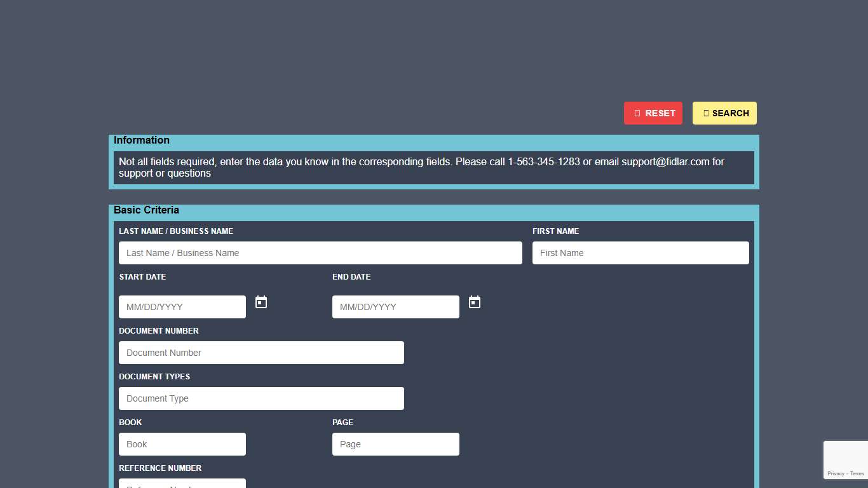Click into the First Name field
This screenshot has width=868, height=488.
[x=641, y=253]
